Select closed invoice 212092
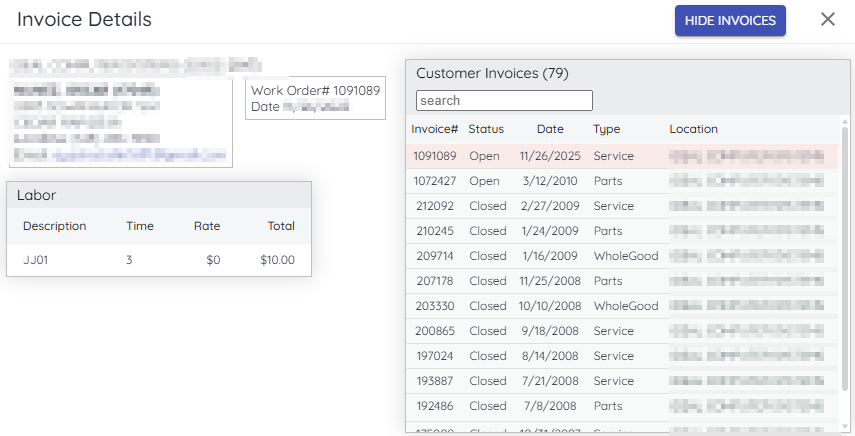The image size is (855, 436). [x=435, y=206]
